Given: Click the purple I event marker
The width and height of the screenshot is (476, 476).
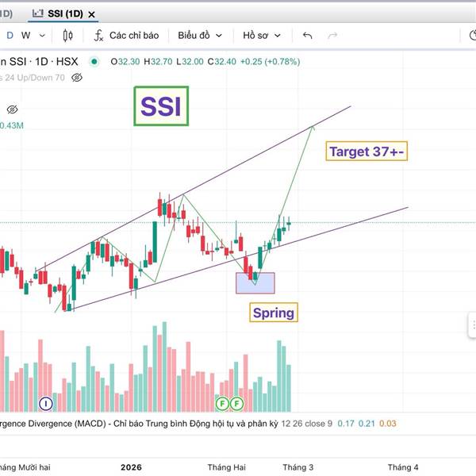Looking at the screenshot, I should [46, 404].
